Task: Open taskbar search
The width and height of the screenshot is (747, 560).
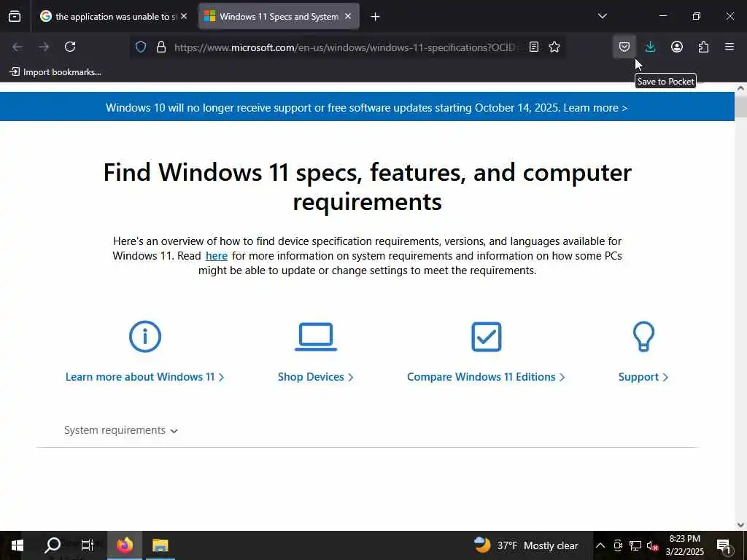Action: click(x=53, y=545)
